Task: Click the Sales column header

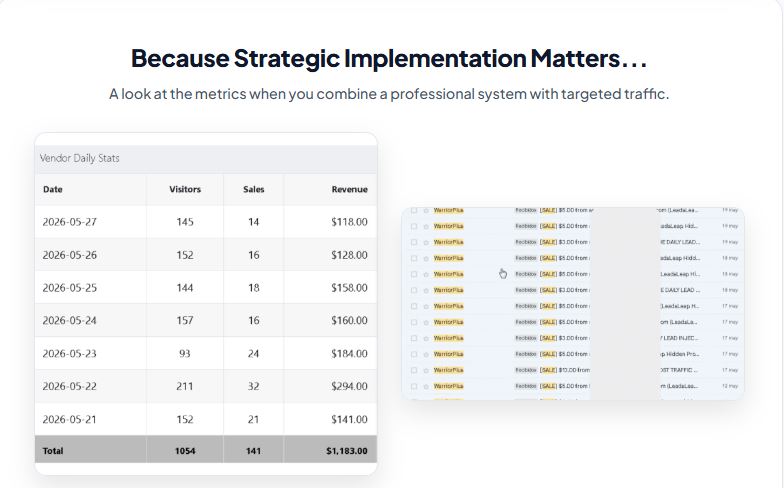Action: (254, 190)
